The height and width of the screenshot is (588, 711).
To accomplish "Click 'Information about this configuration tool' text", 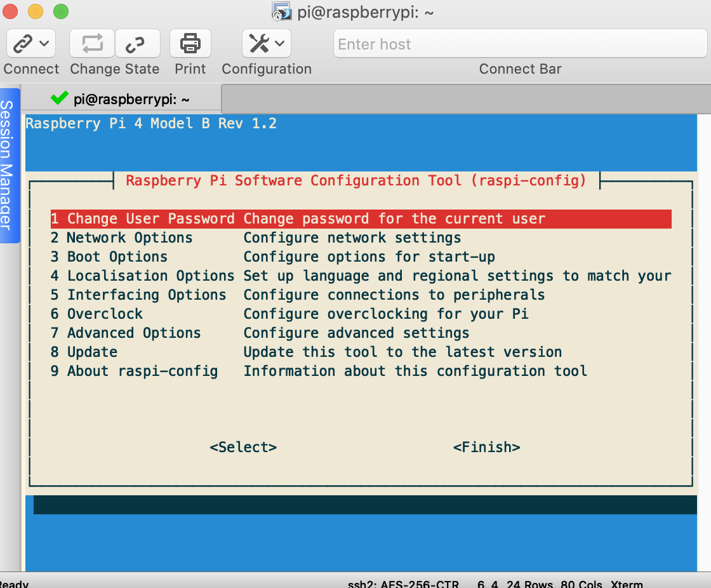I will click(415, 371).
